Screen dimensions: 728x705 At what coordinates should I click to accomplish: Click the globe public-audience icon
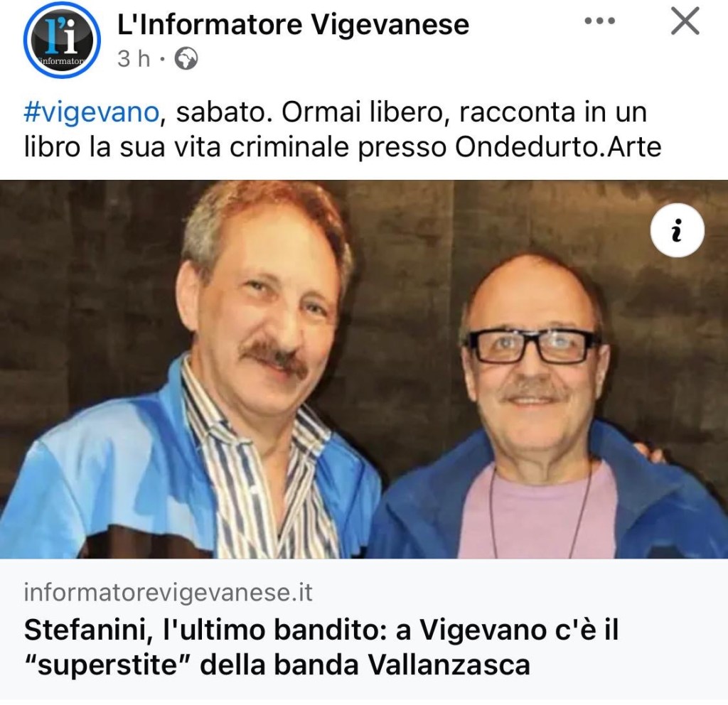[186, 59]
